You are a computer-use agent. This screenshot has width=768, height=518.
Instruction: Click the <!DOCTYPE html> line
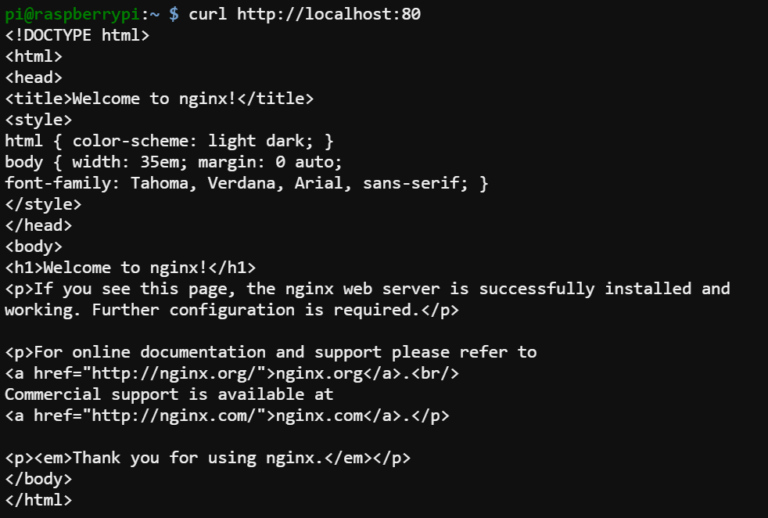tap(77, 35)
